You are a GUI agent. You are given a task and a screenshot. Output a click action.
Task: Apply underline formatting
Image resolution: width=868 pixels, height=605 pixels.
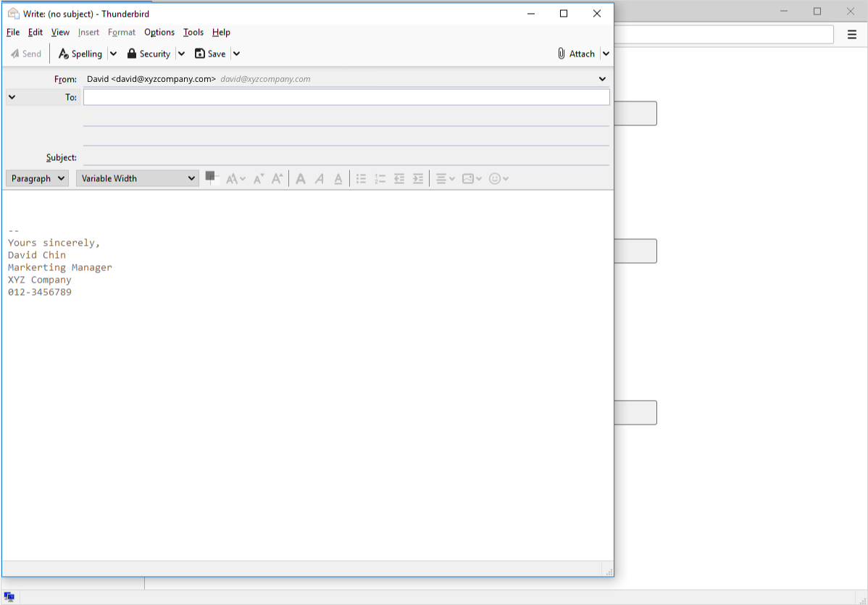pyautogui.click(x=338, y=179)
